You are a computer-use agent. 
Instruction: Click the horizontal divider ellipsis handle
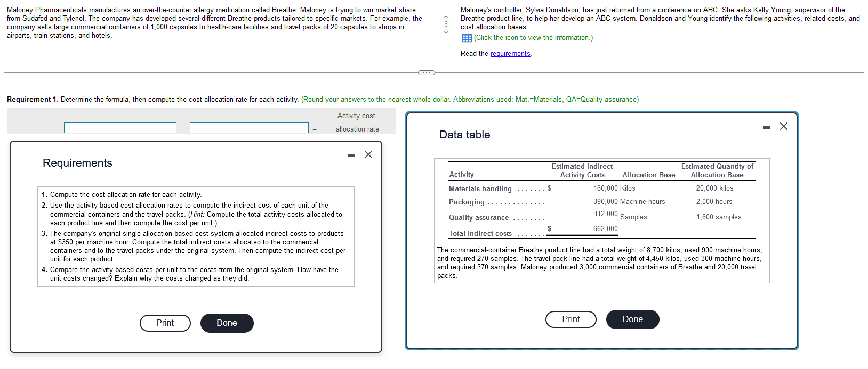426,72
